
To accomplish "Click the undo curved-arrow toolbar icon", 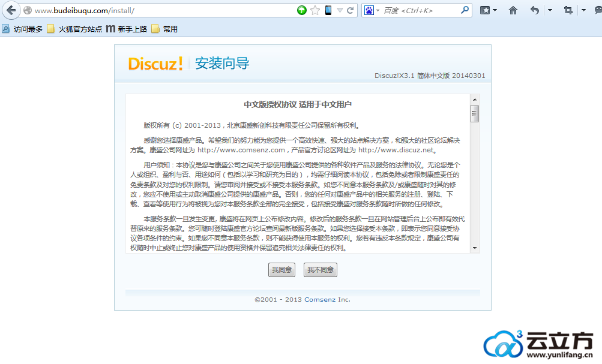I will [534, 10].
